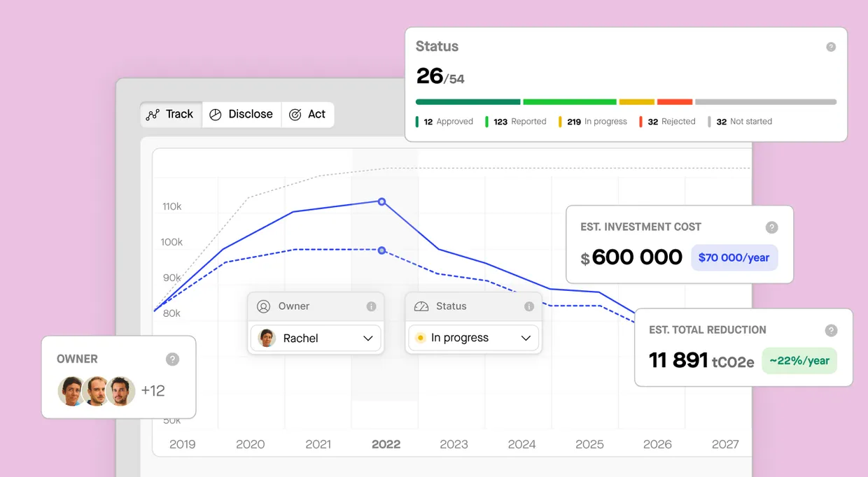This screenshot has height=477, width=868.
Task: Select the Act tab
Action: click(x=308, y=114)
